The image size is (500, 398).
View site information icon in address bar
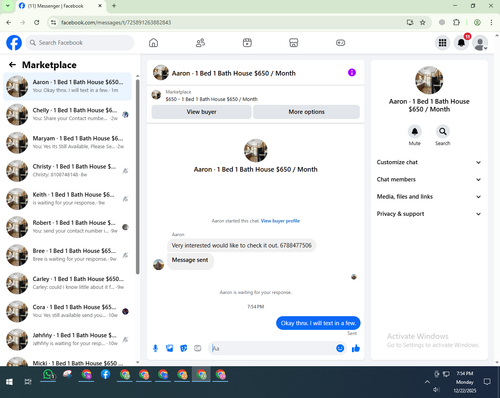53,22
